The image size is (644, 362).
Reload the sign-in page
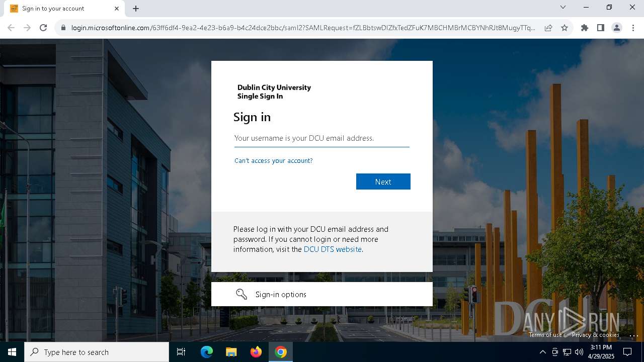pyautogui.click(x=43, y=28)
